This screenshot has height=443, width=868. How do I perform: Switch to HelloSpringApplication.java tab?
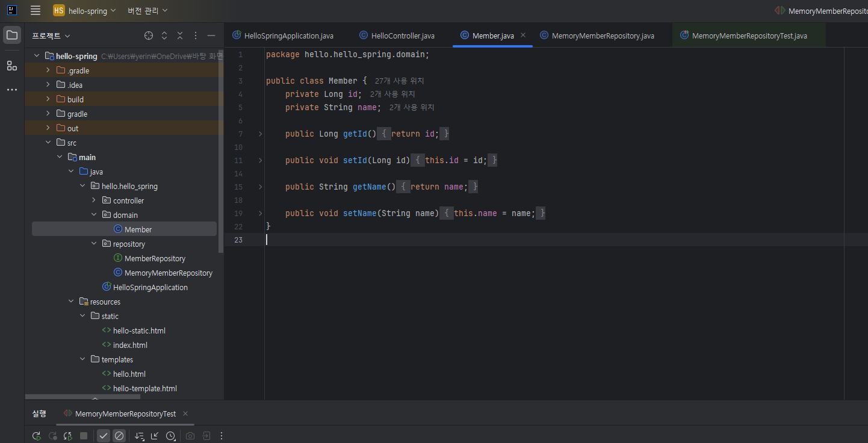coord(283,36)
